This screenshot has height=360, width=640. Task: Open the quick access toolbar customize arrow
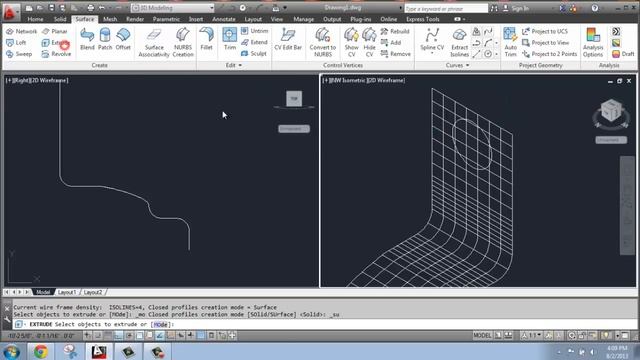pyautogui.click(x=285, y=8)
